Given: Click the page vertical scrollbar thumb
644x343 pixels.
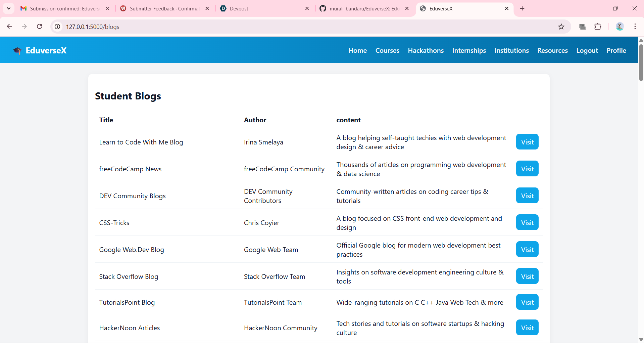Looking at the screenshot, I should 641,62.
